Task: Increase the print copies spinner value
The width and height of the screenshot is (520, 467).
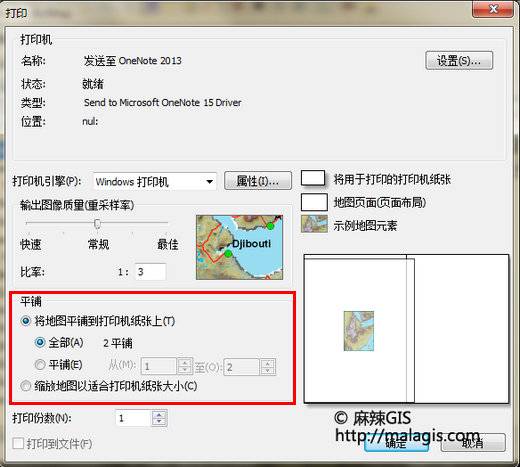Action: click(x=159, y=415)
